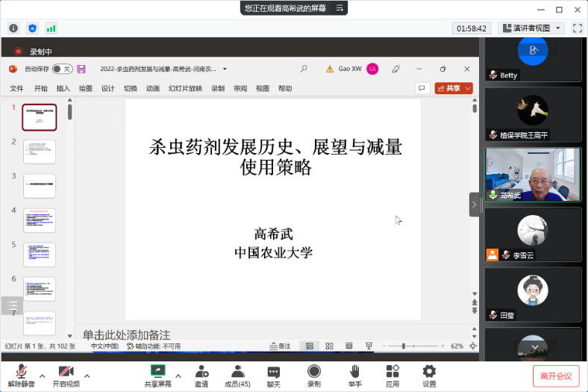588x392 pixels.
Task: Open the 演讲者视图 view dropdown
Action: tap(531, 28)
